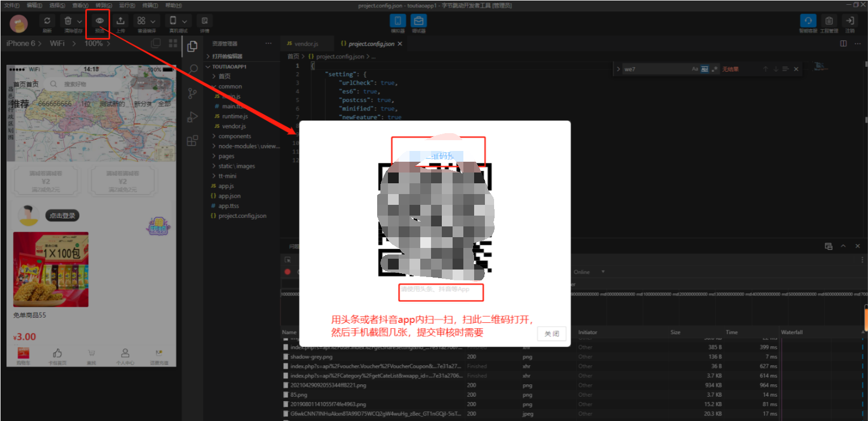Screen dimensions: 868x421
Task: Click the red record button in the network panel
Action: (x=288, y=272)
